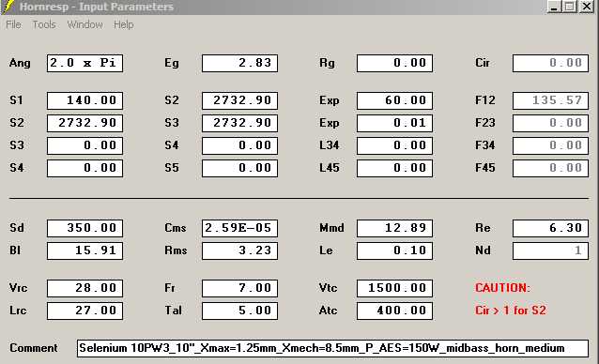Click the S4 field in the L45 row
This screenshot has height=364, width=599.
pyautogui.click(x=84, y=168)
